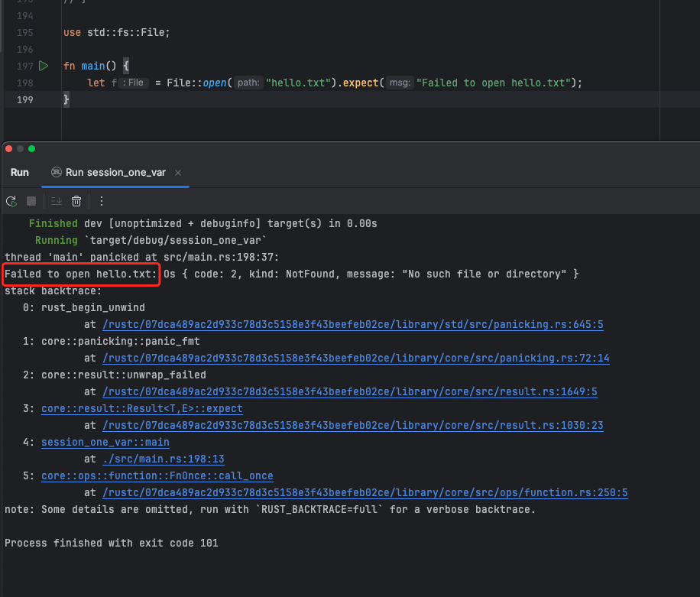Screen dimensions: 700x597
Task: Switch to the Run session_one_var tab
Action: click(115, 172)
